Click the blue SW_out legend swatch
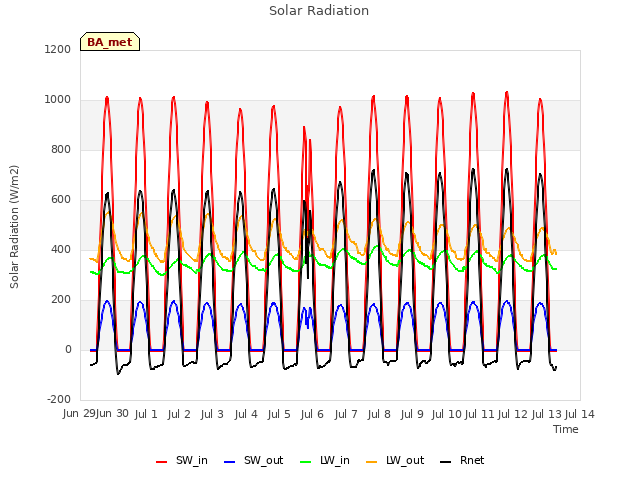This screenshot has width=640, height=480. tap(230, 462)
